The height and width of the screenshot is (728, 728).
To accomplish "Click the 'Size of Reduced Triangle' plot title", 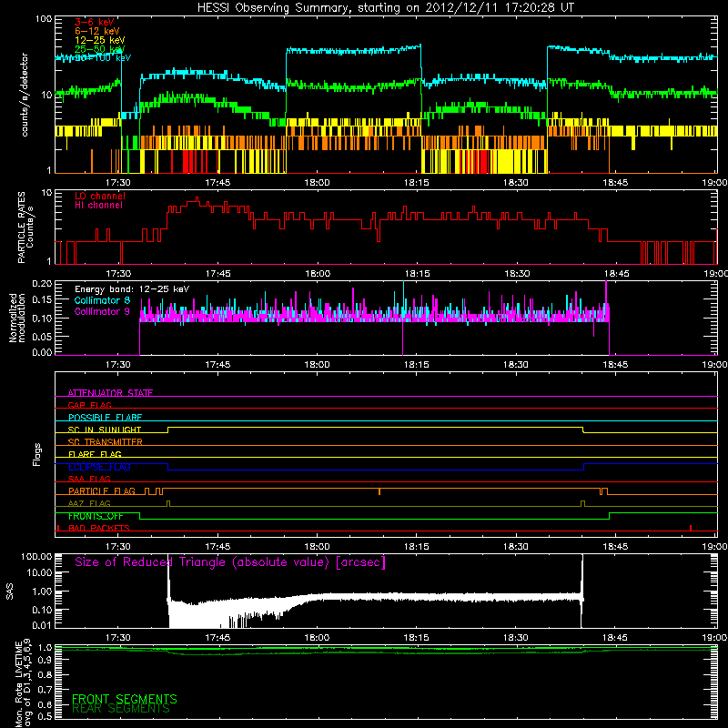I will 230,562.
